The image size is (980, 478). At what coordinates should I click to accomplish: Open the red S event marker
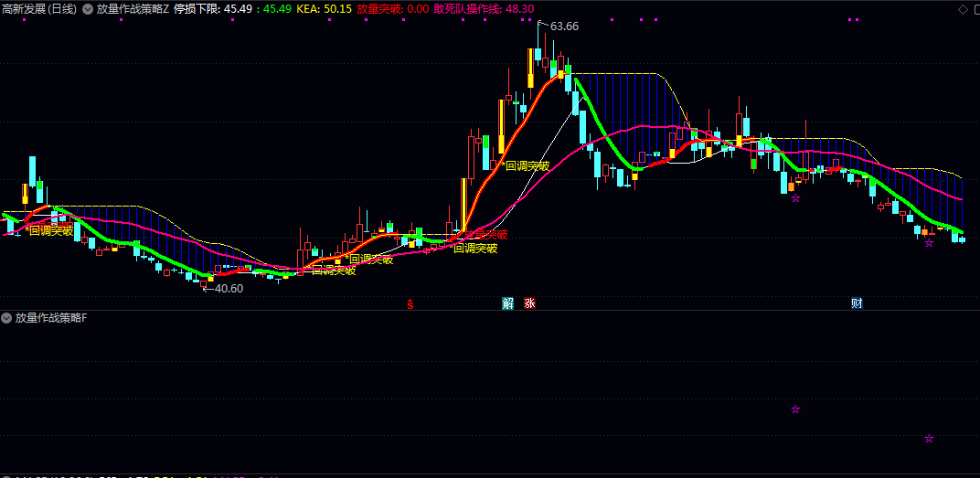410,303
